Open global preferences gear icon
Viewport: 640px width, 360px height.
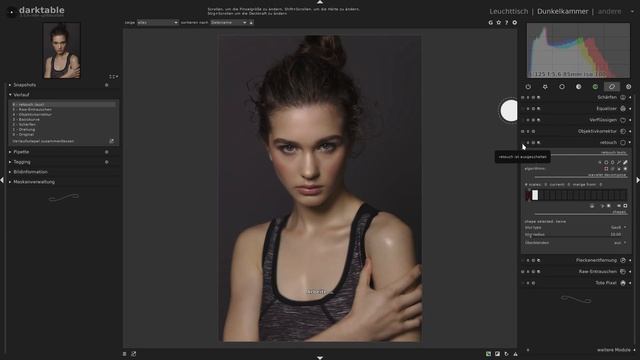click(515, 22)
